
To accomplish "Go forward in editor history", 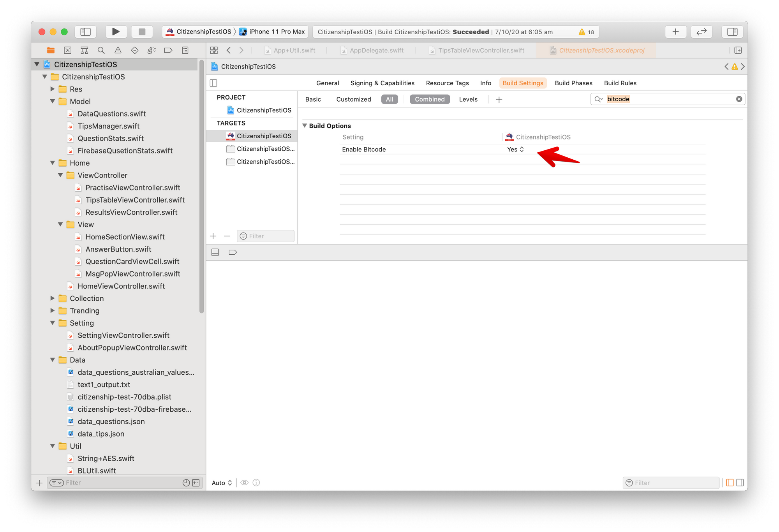I will tap(241, 50).
